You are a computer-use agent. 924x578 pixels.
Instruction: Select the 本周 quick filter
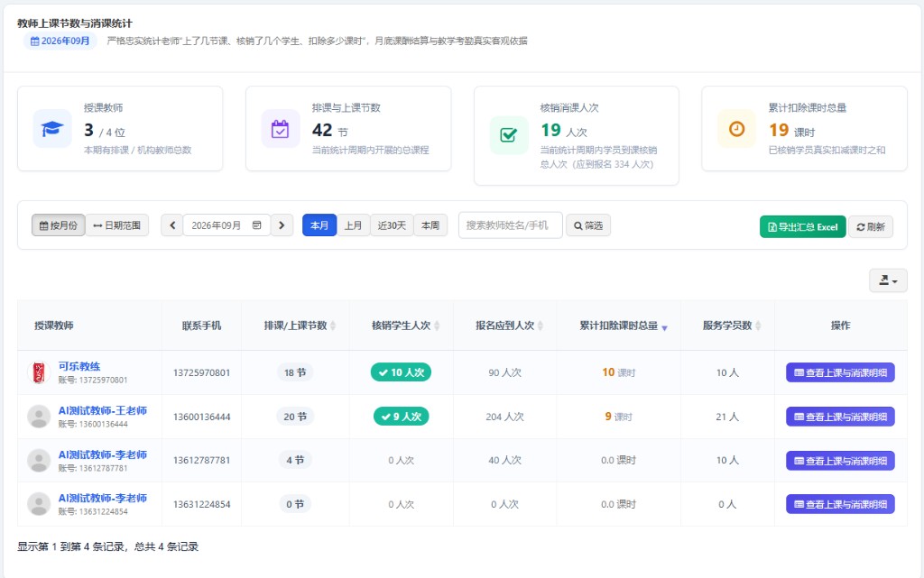pyautogui.click(x=430, y=225)
